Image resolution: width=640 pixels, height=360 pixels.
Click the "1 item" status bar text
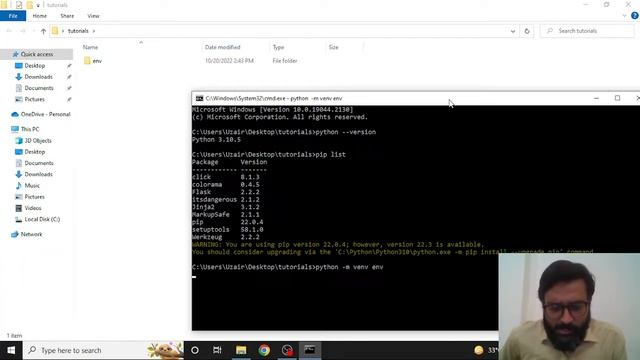coord(14,336)
